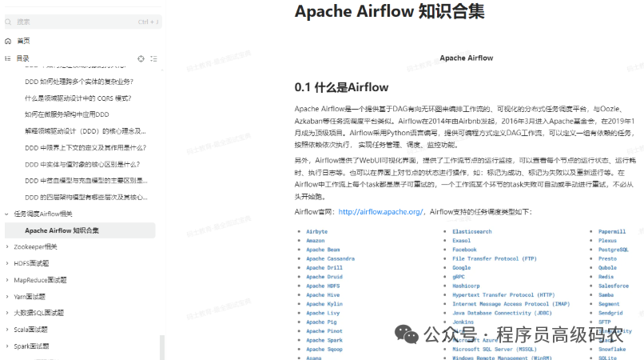This screenshot has height=360, width=644.
Task: Click the 0.1 什么是Airflow heading
Action: point(341,87)
